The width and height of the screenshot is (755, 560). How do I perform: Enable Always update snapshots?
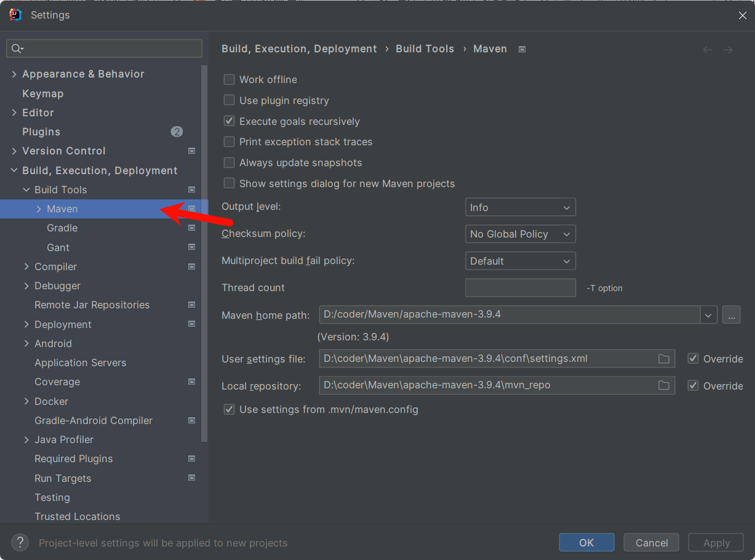click(229, 162)
